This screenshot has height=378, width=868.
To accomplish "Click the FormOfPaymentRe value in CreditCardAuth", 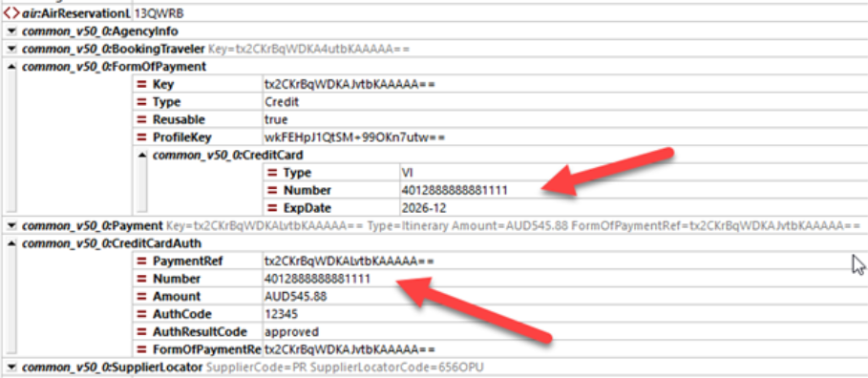I will tap(349, 349).
